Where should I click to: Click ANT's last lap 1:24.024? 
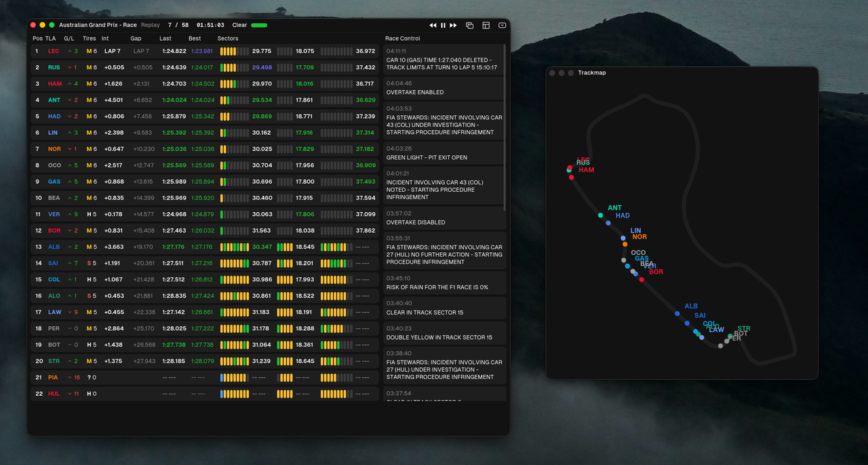point(174,100)
